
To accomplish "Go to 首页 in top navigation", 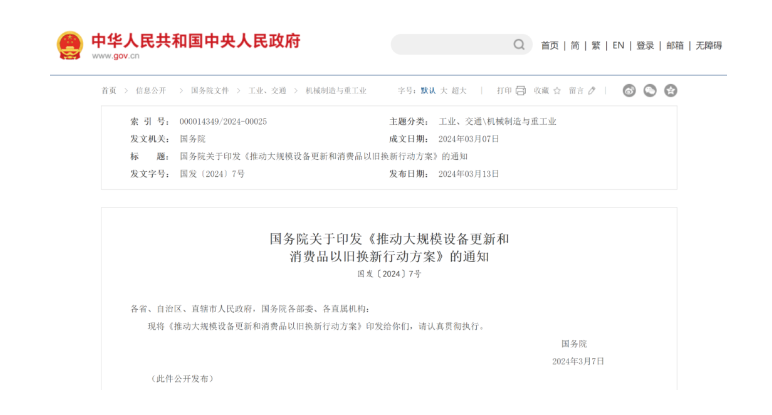I will (x=550, y=45).
